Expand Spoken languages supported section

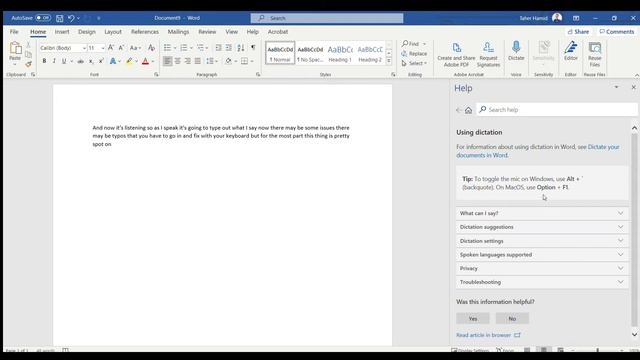pos(542,255)
